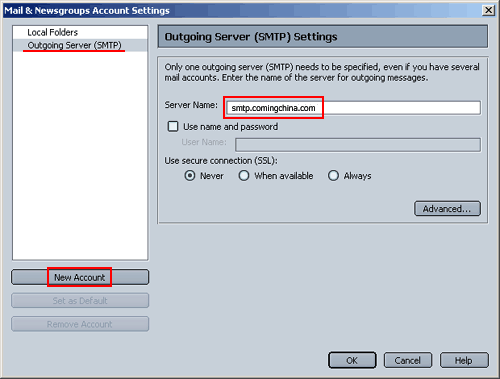Choose the Never SSL radio option
Image resolution: width=500 pixels, height=379 pixels.
[190, 176]
